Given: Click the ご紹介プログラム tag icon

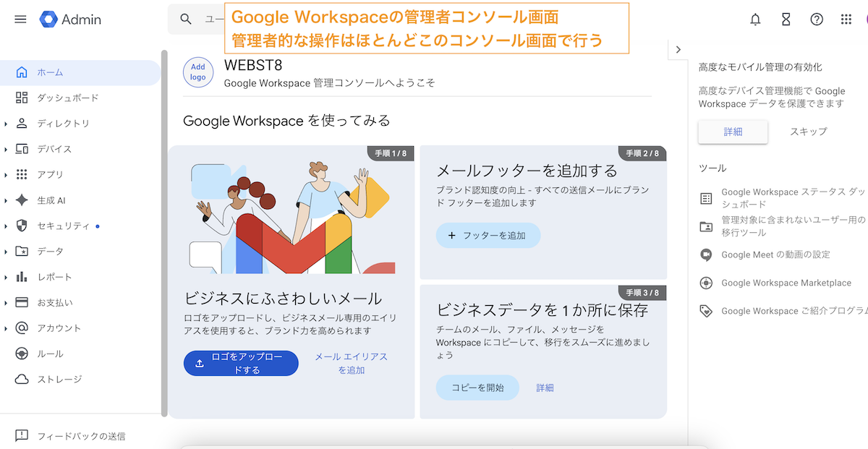Looking at the screenshot, I should click(x=706, y=311).
